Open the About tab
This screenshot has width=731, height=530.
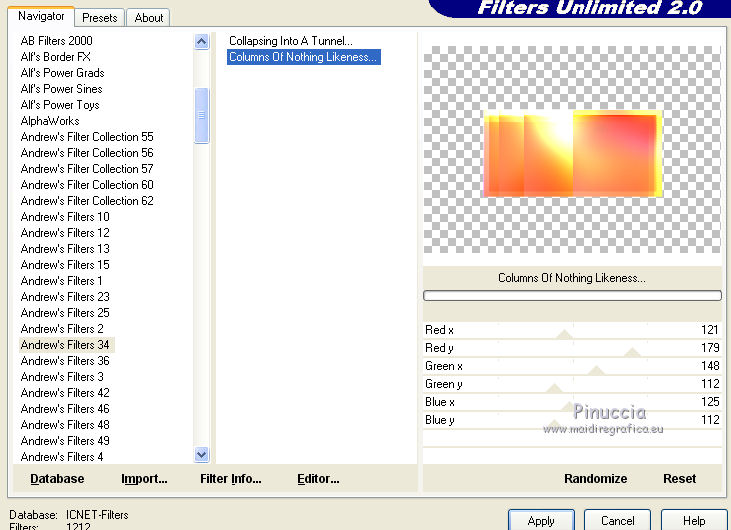point(149,18)
